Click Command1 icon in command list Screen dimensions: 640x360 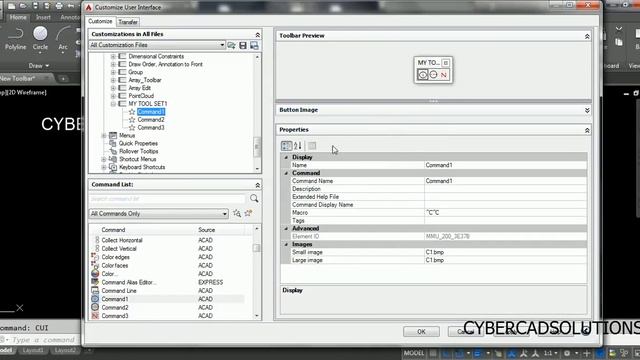click(95, 299)
